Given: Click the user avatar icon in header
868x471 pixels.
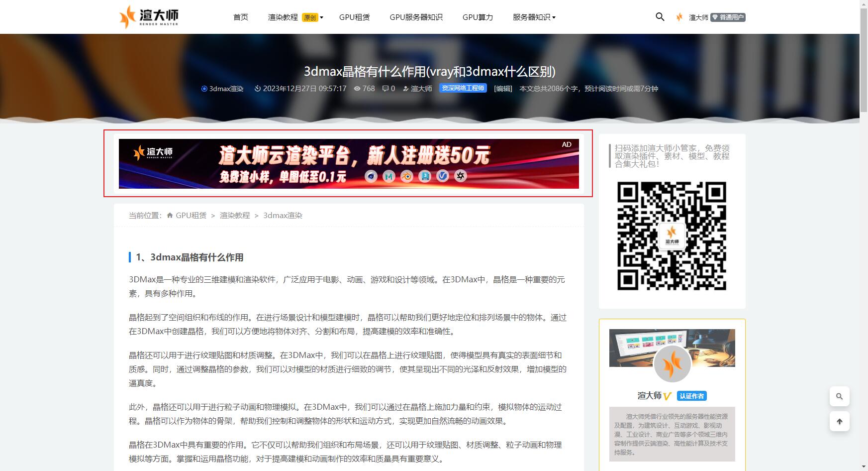Looking at the screenshot, I should (x=679, y=17).
